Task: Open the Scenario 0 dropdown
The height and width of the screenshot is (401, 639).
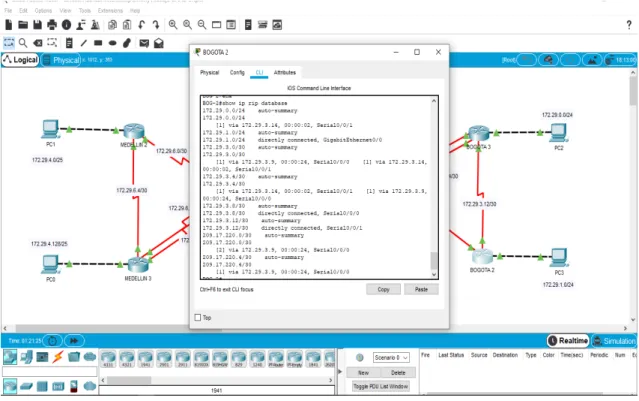Action: [391, 357]
